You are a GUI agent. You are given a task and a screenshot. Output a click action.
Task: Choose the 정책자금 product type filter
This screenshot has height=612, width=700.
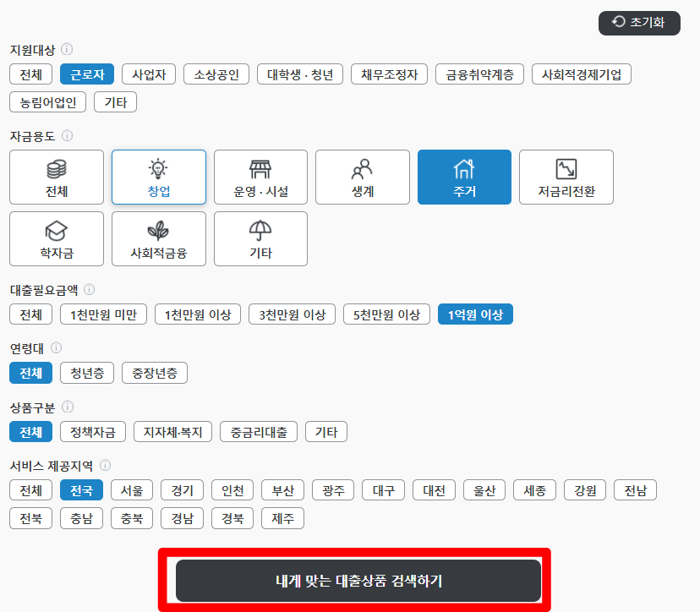coord(94,431)
